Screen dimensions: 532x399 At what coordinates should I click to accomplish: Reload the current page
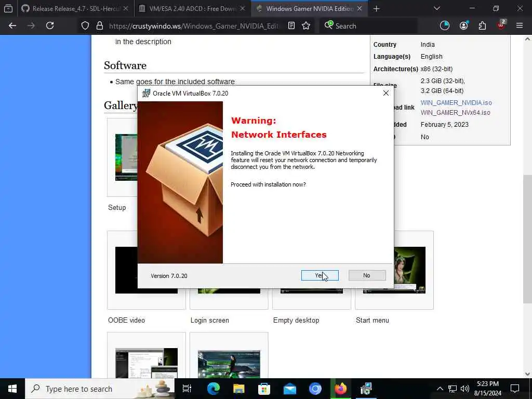(x=50, y=26)
